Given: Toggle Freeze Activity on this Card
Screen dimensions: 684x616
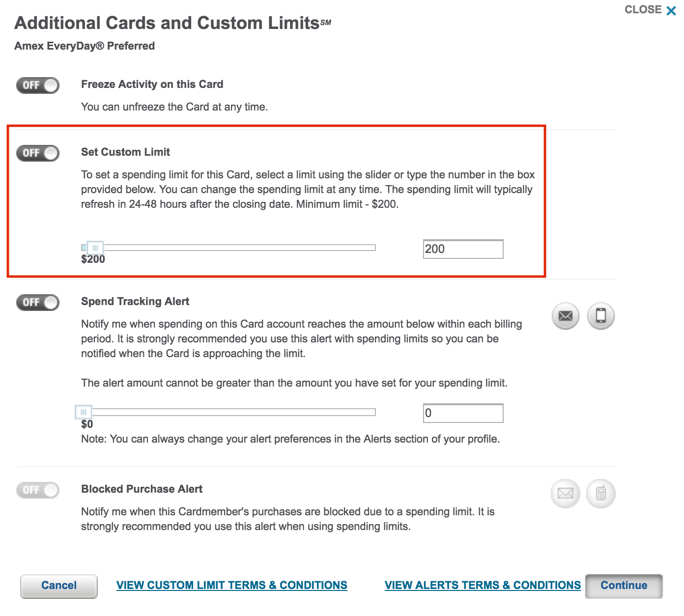Looking at the screenshot, I should click(x=37, y=85).
